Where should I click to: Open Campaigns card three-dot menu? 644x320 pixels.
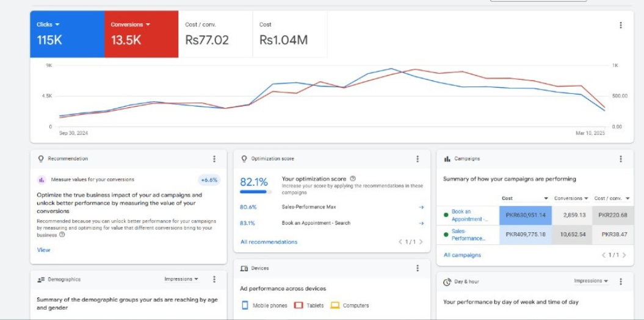tap(621, 159)
